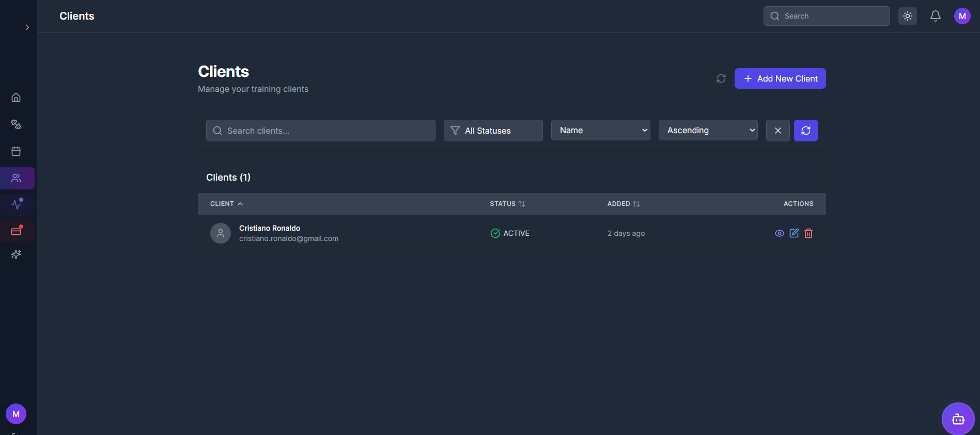
Task: View Cristiano Ronaldo details via eye icon
Action: point(779,233)
